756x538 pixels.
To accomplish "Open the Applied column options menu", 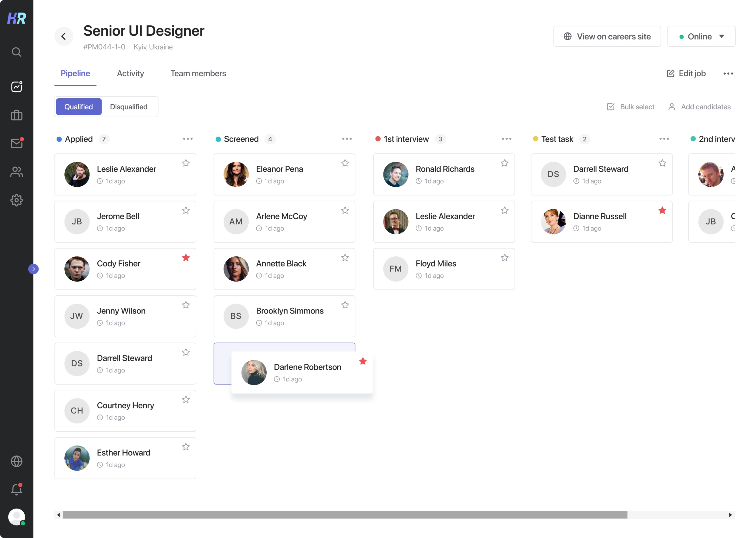I will click(x=188, y=139).
